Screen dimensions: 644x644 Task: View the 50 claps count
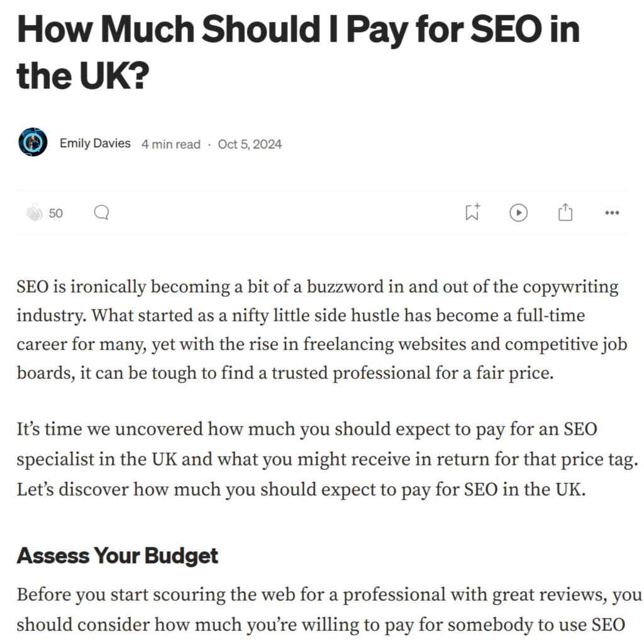pos(56,213)
